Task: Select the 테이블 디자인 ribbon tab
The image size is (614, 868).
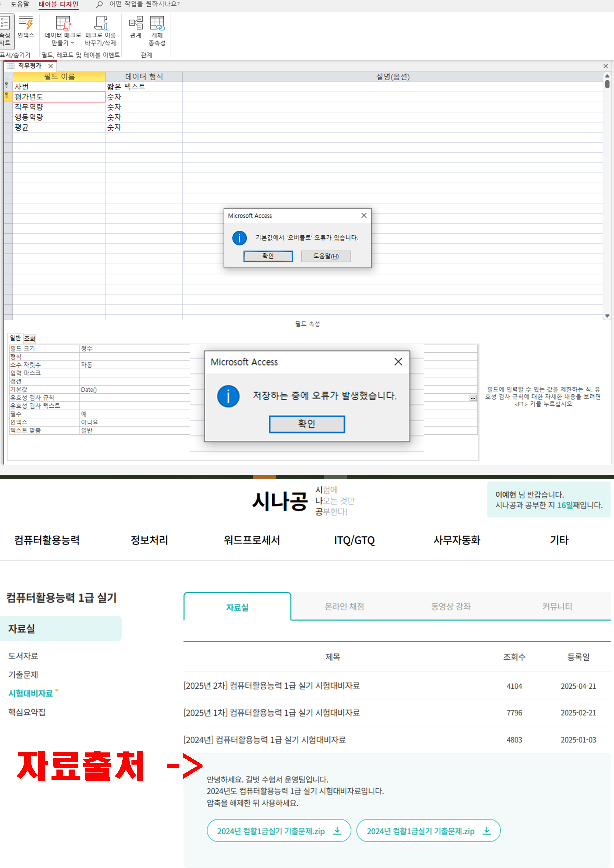Action: [58, 4]
